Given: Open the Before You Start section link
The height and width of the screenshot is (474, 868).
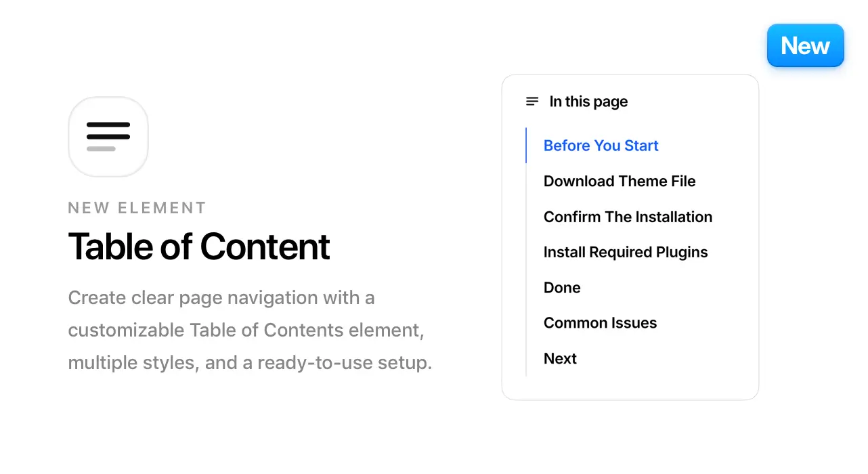Looking at the screenshot, I should click(601, 146).
